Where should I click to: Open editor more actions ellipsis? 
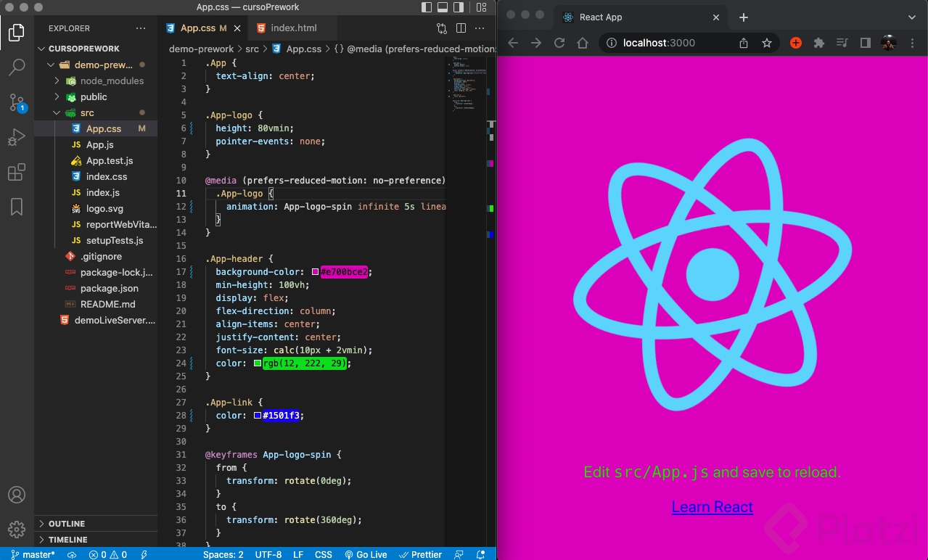tap(480, 28)
